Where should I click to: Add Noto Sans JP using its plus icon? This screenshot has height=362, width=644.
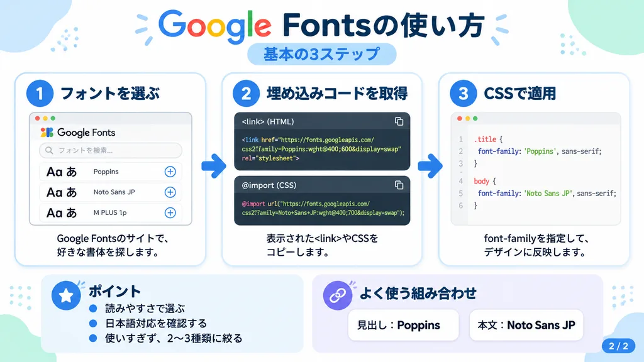pyautogui.click(x=170, y=192)
